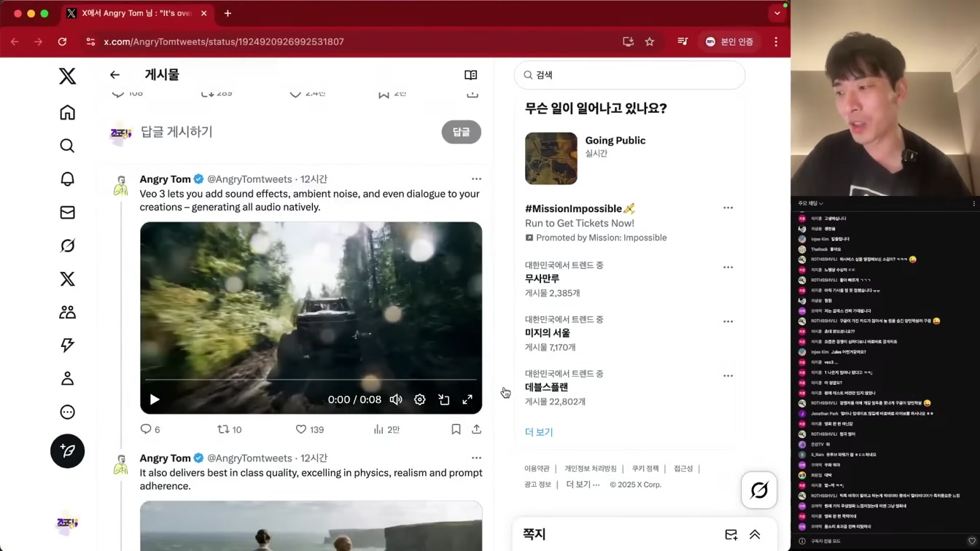Install app icon in address bar
The height and width of the screenshot is (551, 980).
coord(628,42)
